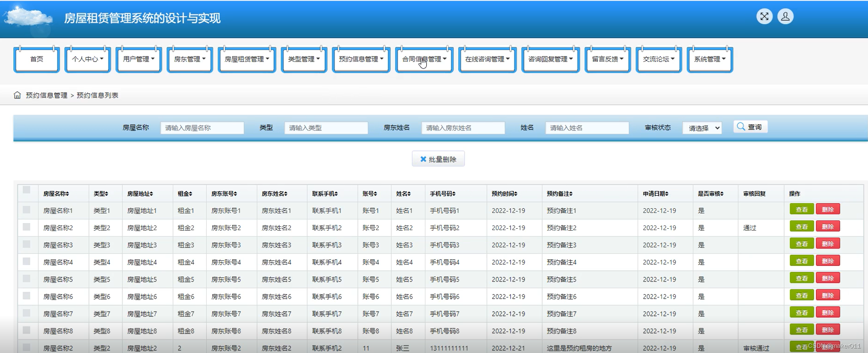The image size is (868, 353).
Task: Click 查看 for row 房屋名称1
Action: pos(802,209)
